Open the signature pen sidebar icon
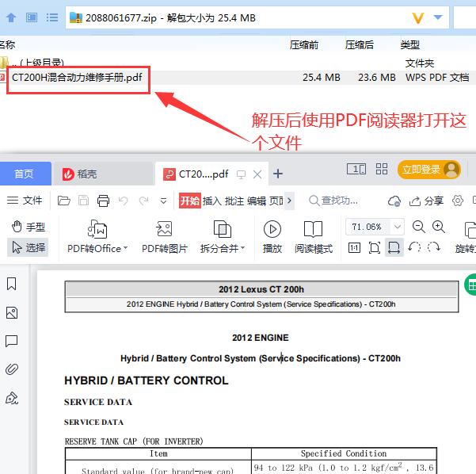This screenshot has width=476, height=474. coord(12,398)
